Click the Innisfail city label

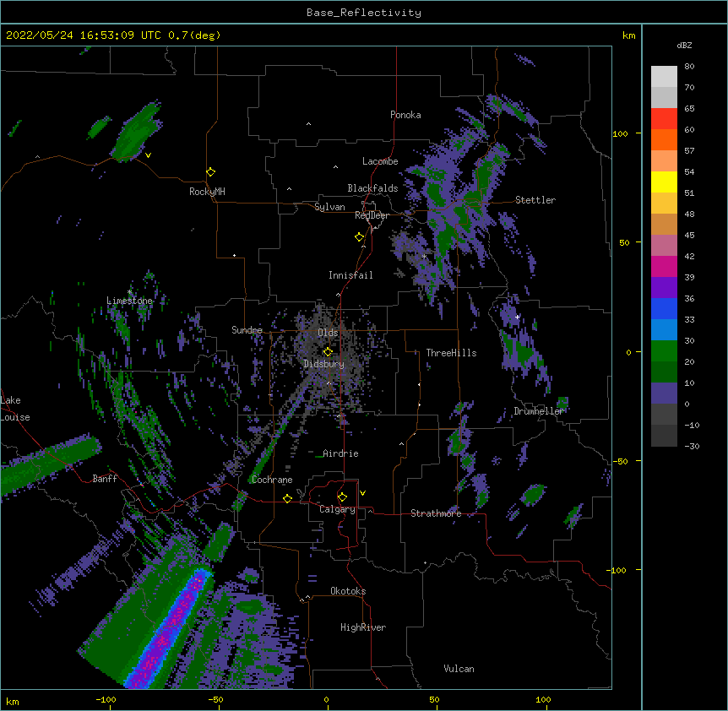tap(350, 275)
